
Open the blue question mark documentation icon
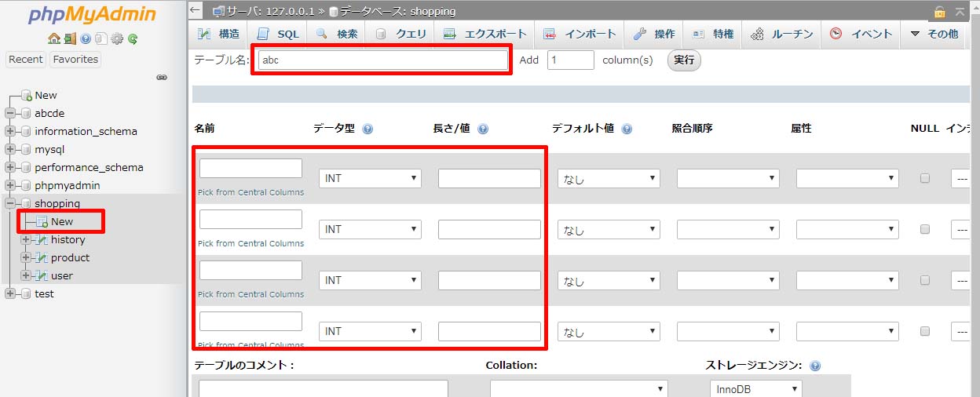click(x=86, y=38)
